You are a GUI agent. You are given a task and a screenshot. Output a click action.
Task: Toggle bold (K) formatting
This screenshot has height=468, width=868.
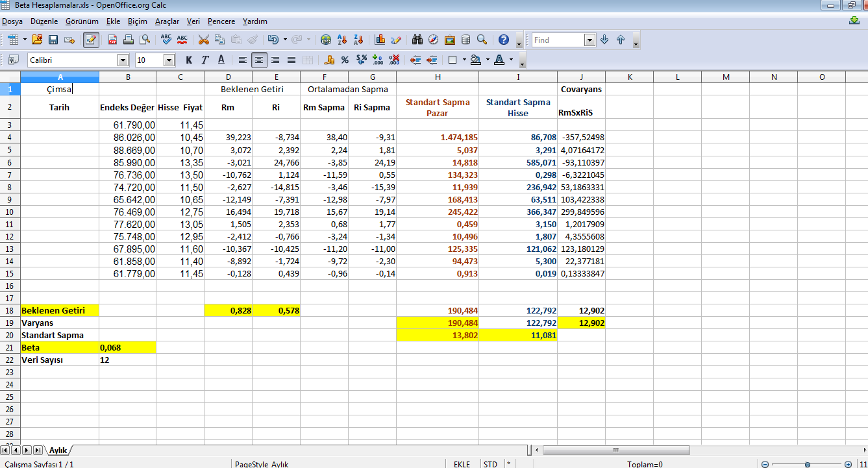click(x=189, y=60)
